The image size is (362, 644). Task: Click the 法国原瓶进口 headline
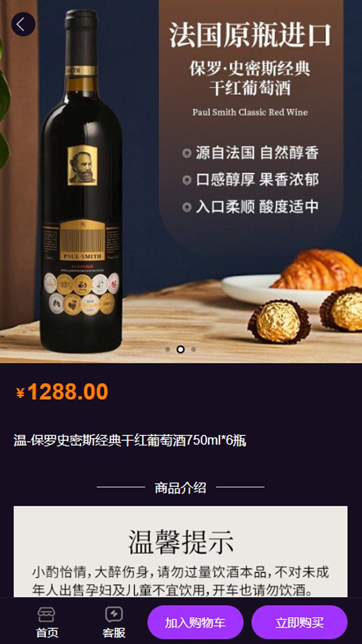coord(250,35)
